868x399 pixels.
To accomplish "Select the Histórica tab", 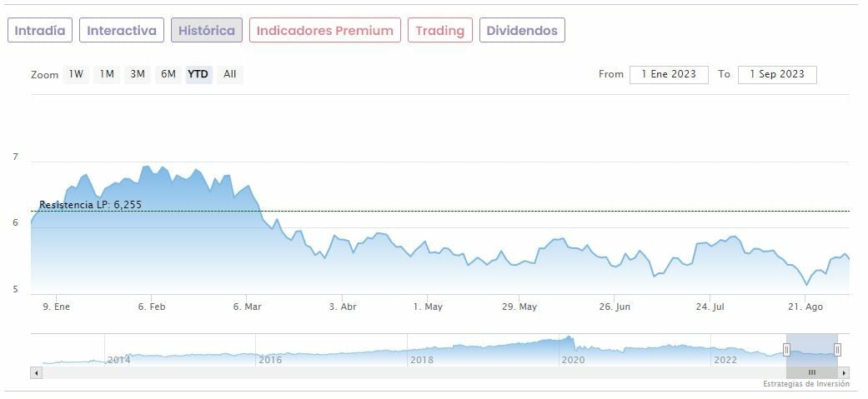I will (207, 31).
